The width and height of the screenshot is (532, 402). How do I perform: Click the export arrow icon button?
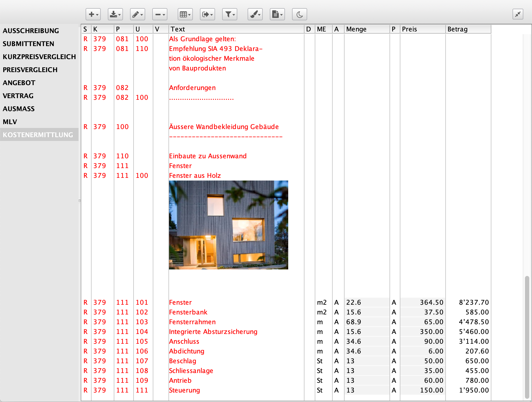coord(207,14)
